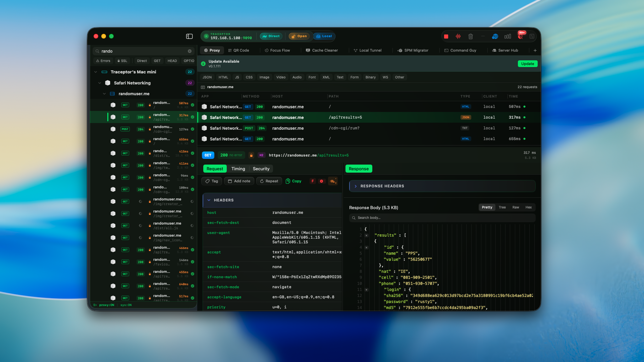Click the green check on the 507ms sidebar row
The width and height of the screenshot is (644, 362).
pyautogui.click(x=193, y=105)
